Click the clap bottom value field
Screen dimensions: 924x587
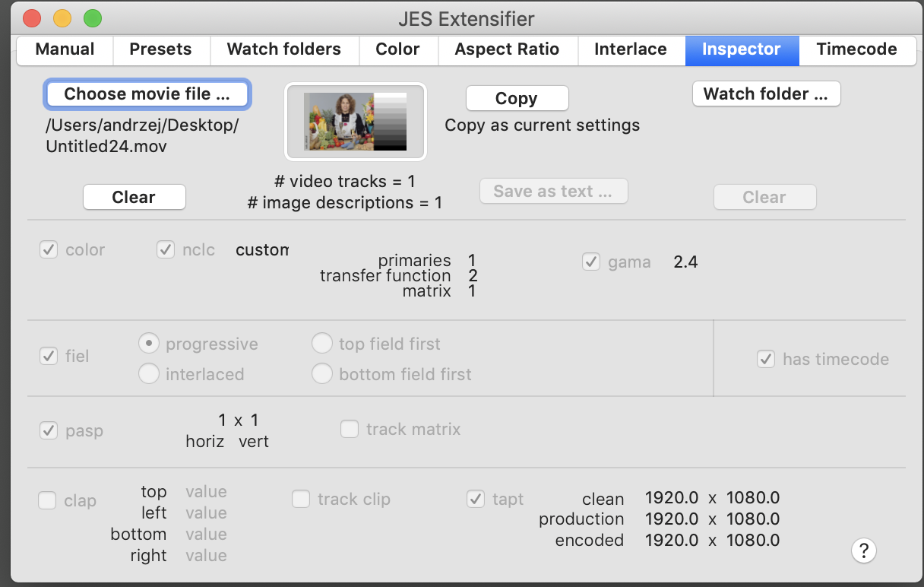point(206,535)
